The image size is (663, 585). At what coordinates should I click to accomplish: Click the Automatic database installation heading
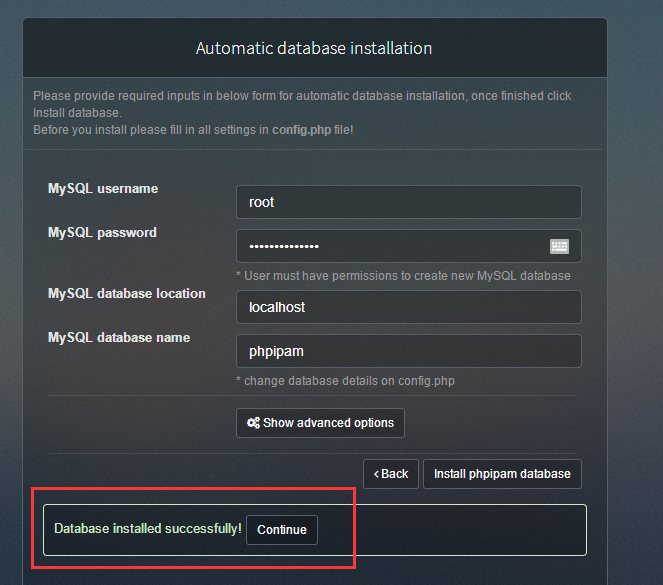(x=314, y=48)
